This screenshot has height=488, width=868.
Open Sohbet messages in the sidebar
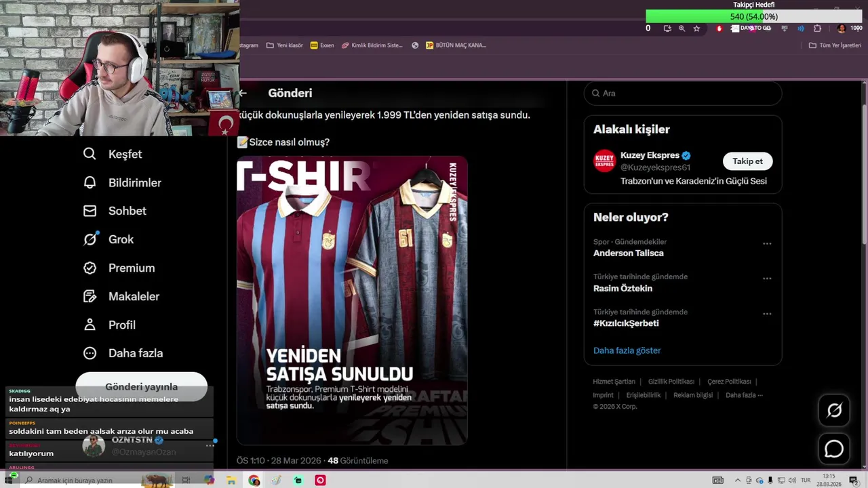pyautogui.click(x=115, y=211)
